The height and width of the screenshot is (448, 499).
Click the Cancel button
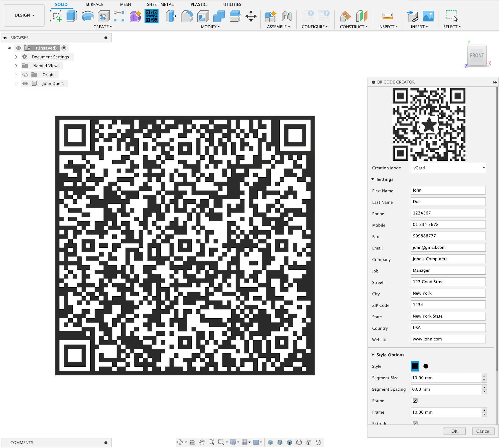point(483,431)
